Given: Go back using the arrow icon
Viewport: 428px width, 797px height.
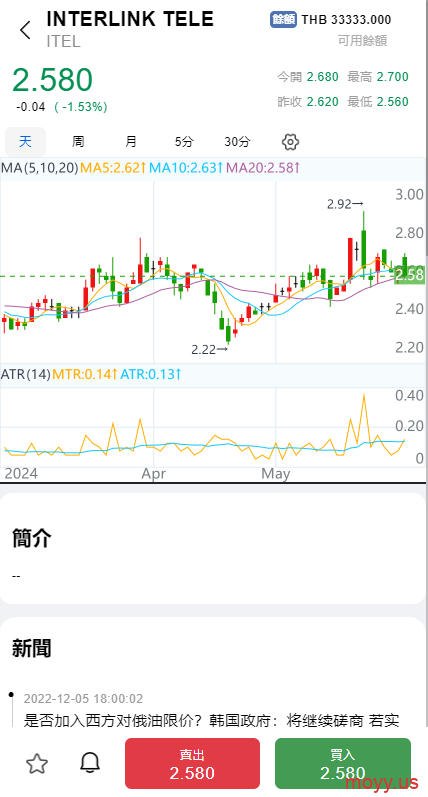Looking at the screenshot, I should [x=25, y=30].
